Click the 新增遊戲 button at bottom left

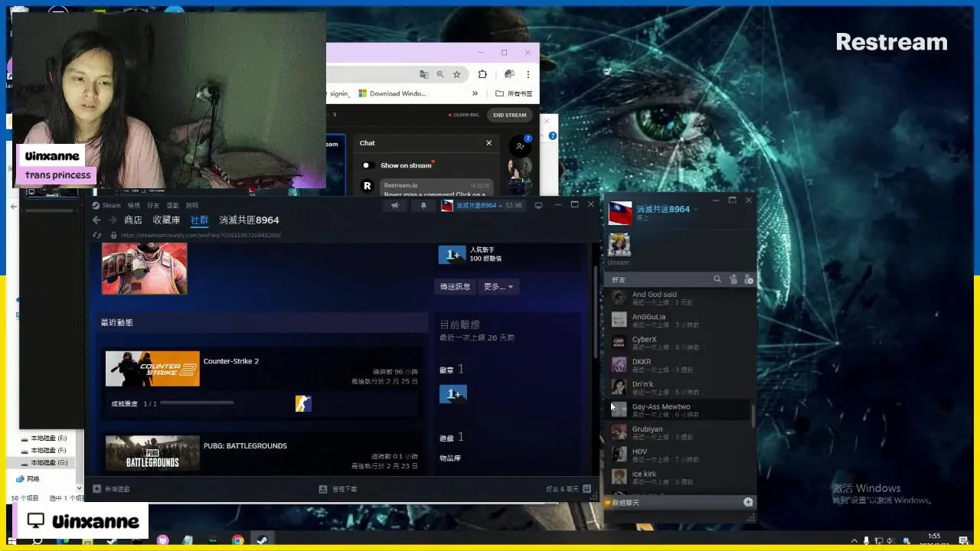coord(112,488)
